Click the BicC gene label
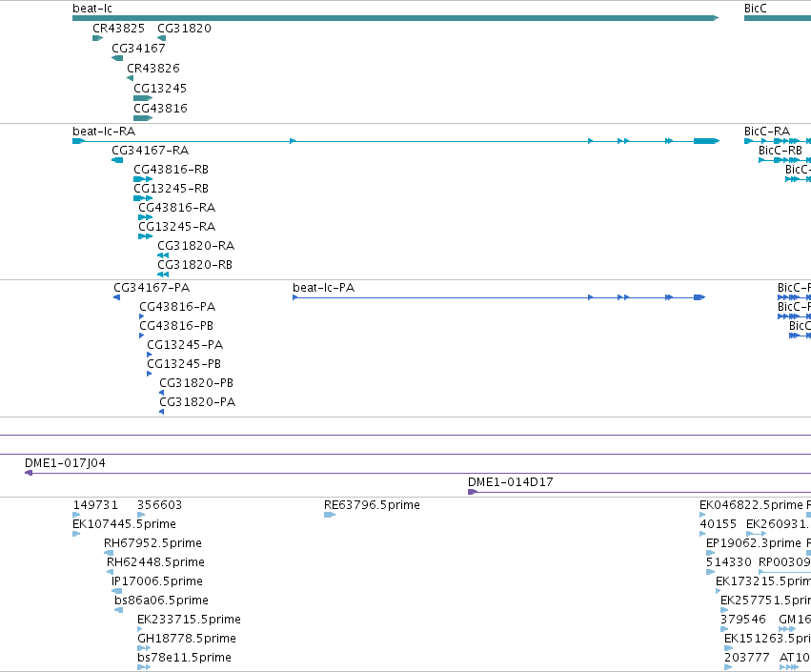The width and height of the screenshot is (811, 672). [755, 9]
